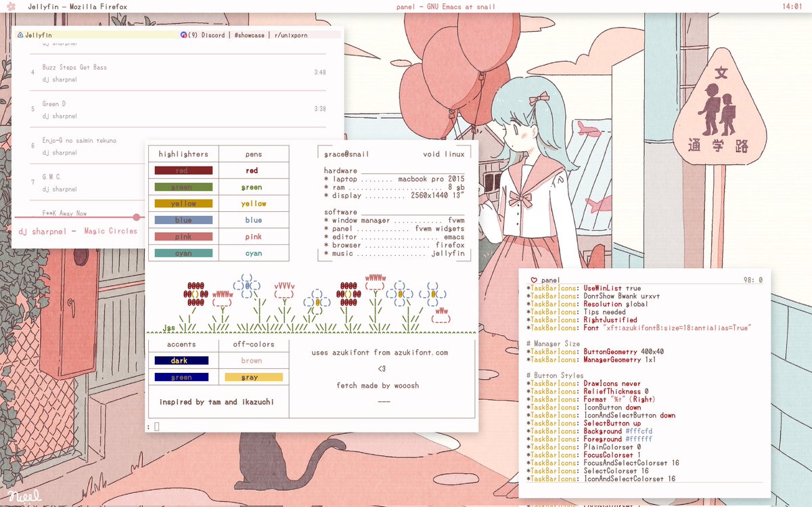812x507 pixels.
Task: Focus Jellyfin - Mozilla Firefox in top taskbar
Action: click(x=78, y=6)
